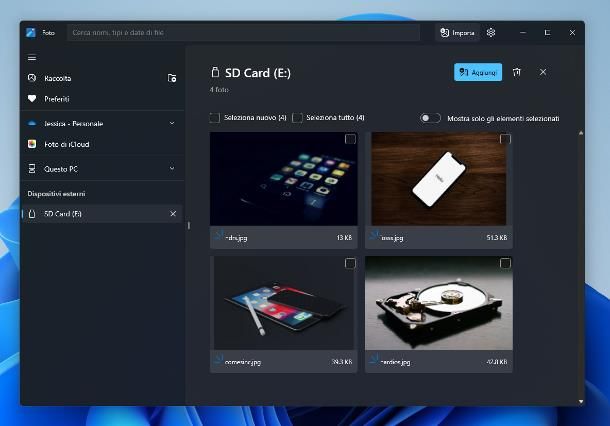The width and height of the screenshot is (610, 426).
Task: Click the Questo PC computer icon
Action: pos(32,168)
